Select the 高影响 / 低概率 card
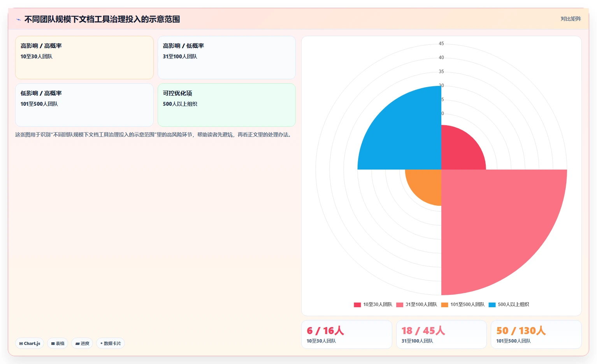The width and height of the screenshot is (597, 364). click(x=227, y=58)
